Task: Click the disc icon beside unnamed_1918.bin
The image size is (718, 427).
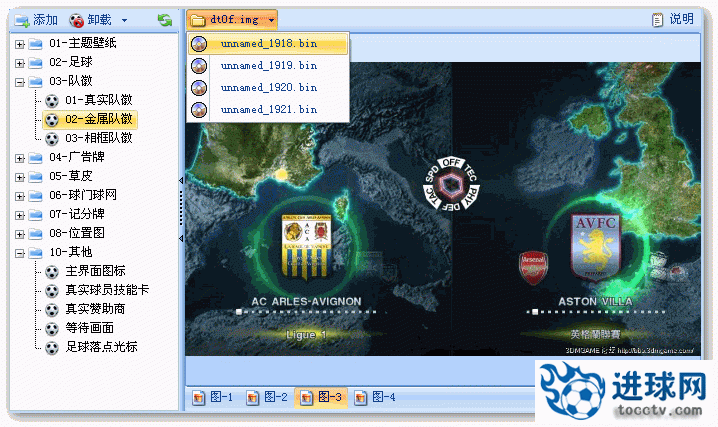Action: click(199, 44)
